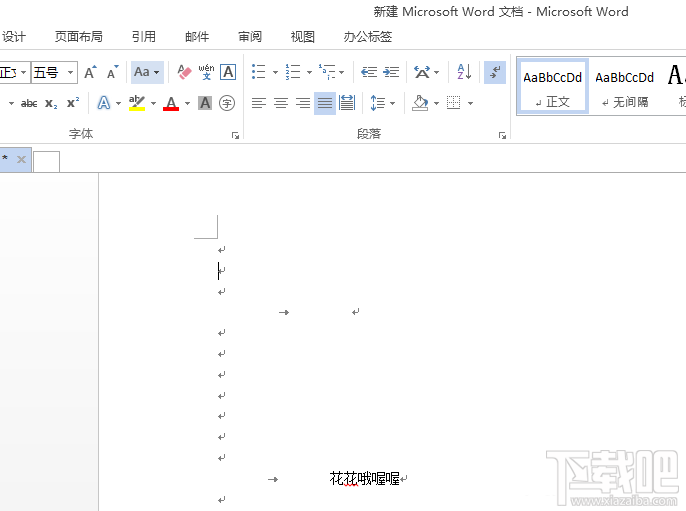686x511 pixels.
Task: Open the 设计 ribbon tab
Action: pyautogui.click(x=14, y=37)
